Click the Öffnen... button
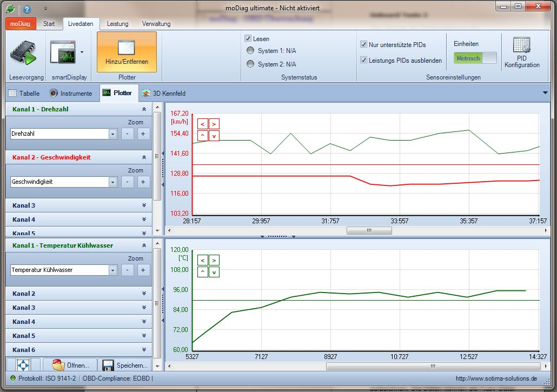 (71, 365)
